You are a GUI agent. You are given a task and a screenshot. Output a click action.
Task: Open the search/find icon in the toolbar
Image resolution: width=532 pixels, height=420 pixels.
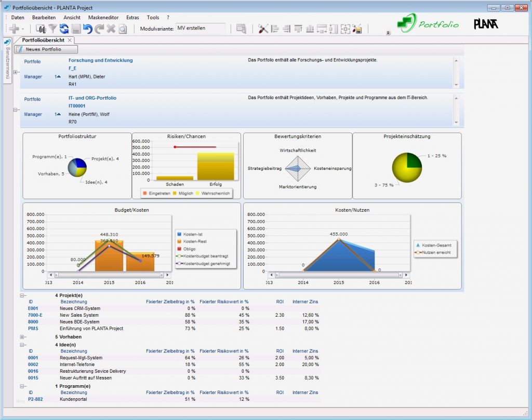pyautogui.click(x=42, y=29)
